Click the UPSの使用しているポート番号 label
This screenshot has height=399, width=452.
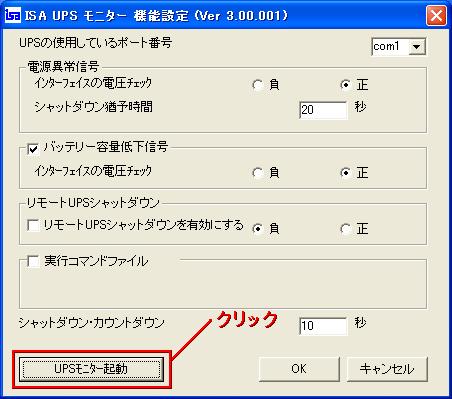[95, 43]
